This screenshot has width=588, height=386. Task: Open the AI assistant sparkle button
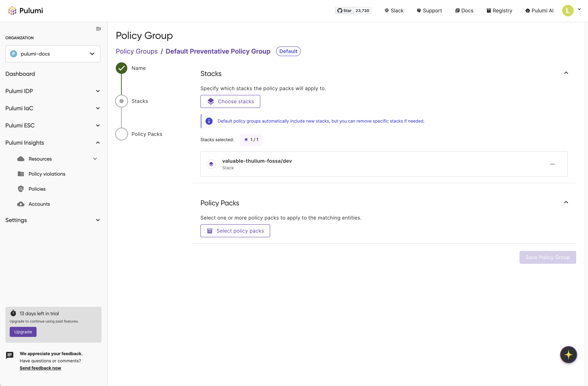pos(568,355)
